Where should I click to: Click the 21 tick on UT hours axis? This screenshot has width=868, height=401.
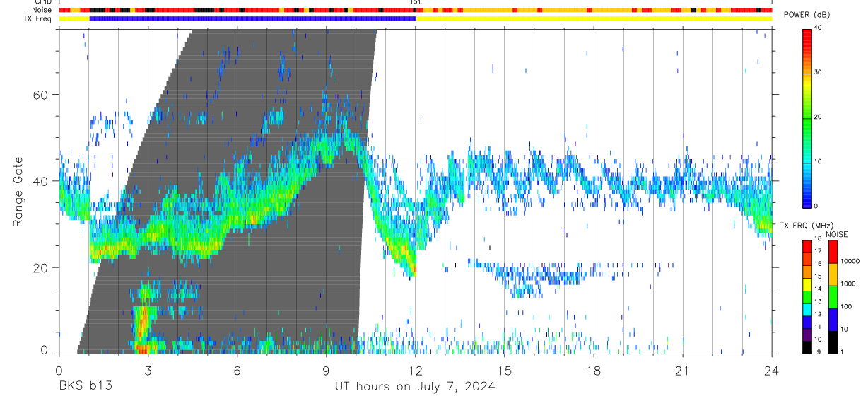683,371
